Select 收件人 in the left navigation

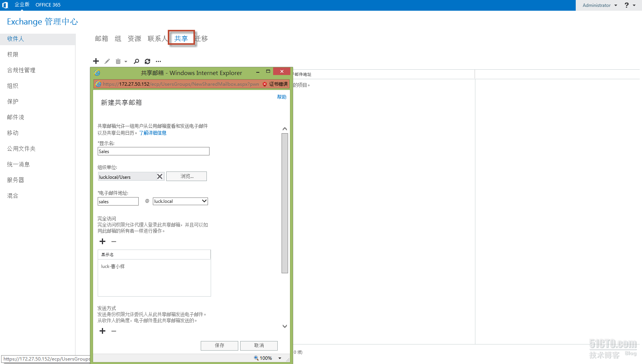(x=38, y=39)
